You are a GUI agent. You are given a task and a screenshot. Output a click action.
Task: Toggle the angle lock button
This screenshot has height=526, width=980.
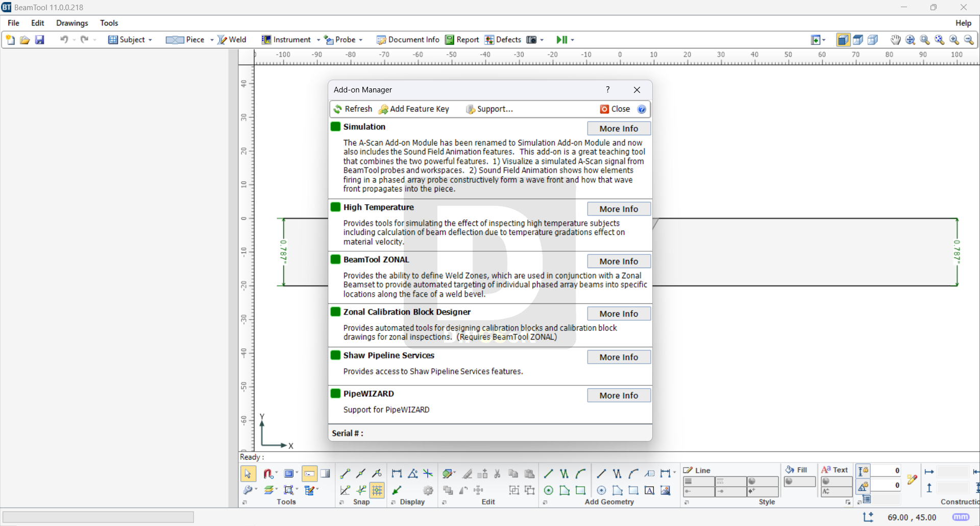(863, 486)
